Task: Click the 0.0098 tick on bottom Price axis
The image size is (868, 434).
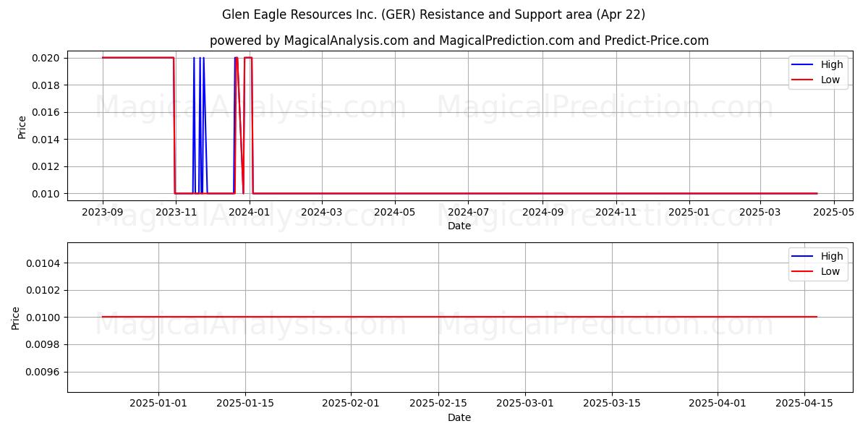Action: tap(43, 344)
